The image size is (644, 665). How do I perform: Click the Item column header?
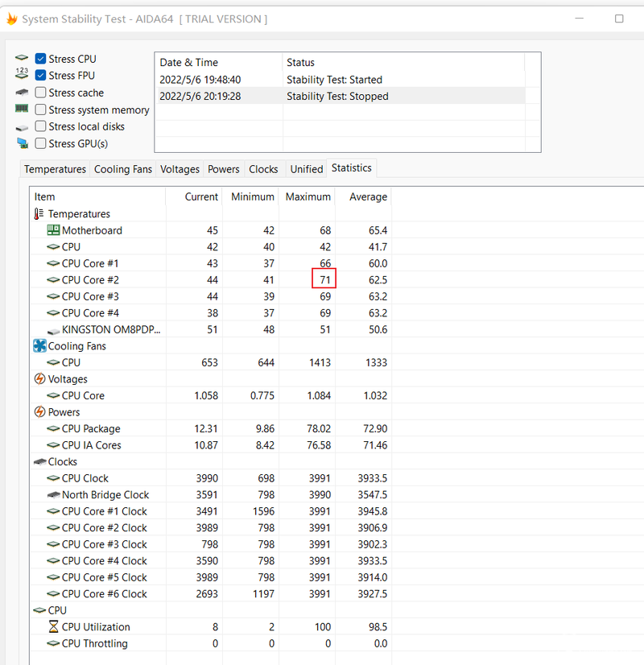[x=97, y=196]
